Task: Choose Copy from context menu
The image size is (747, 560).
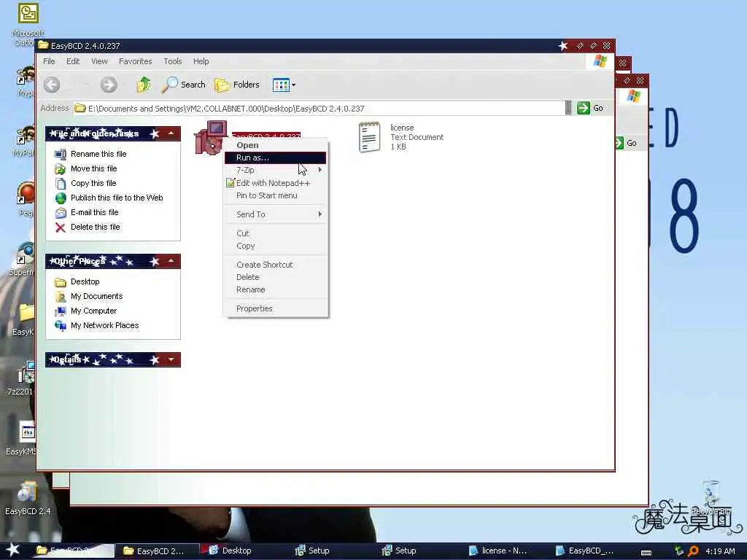Action: click(x=276, y=246)
